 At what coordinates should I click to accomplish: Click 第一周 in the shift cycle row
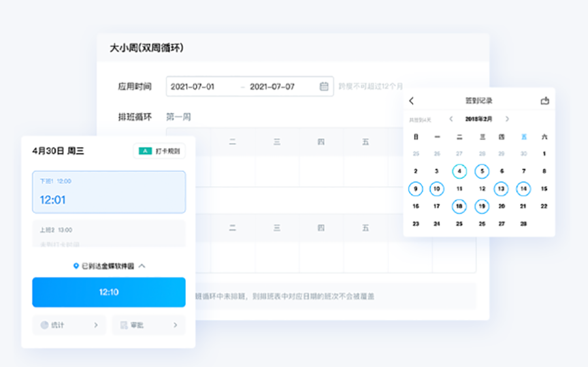(178, 117)
